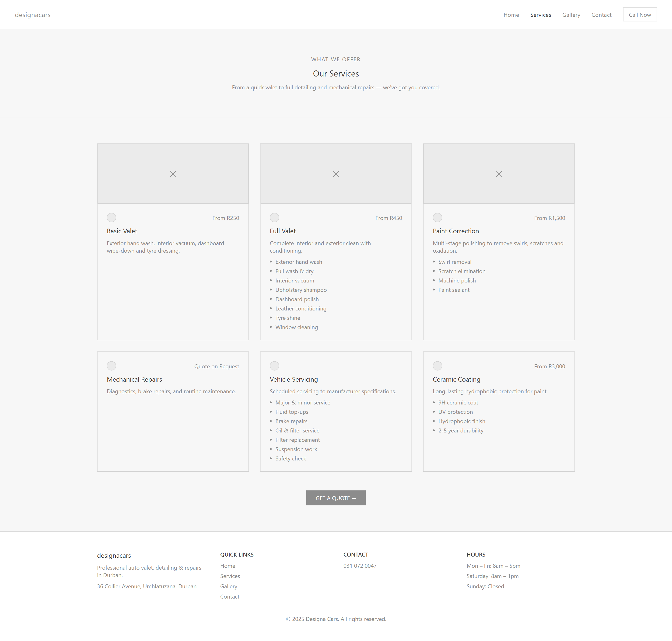
Task: Click the Paint Correction circular icon
Action: point(437,218)
